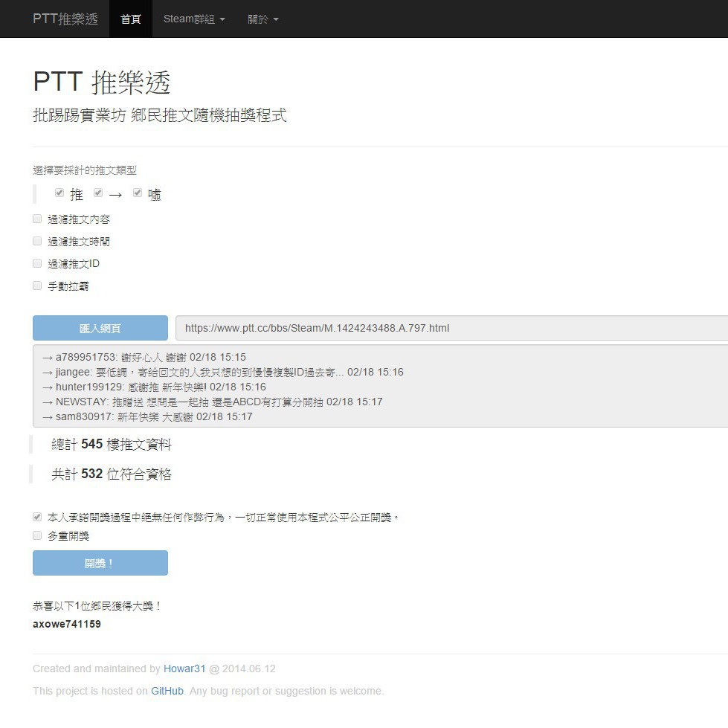The height and width of the screenshot is (728, 728).
Task: Focus the PTT article URL field
Action: coord(451,328)
